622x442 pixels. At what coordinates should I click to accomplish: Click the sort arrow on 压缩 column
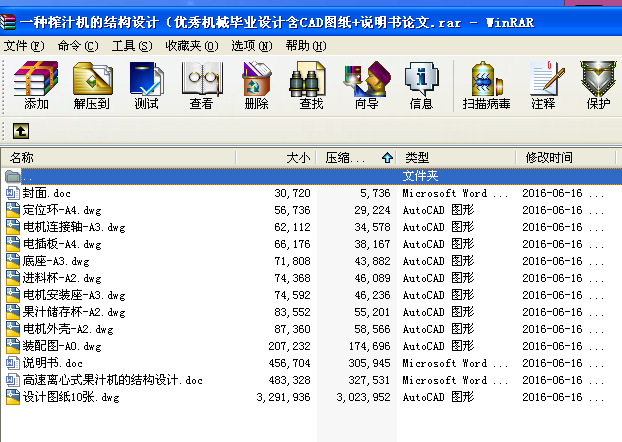point(387,158)
